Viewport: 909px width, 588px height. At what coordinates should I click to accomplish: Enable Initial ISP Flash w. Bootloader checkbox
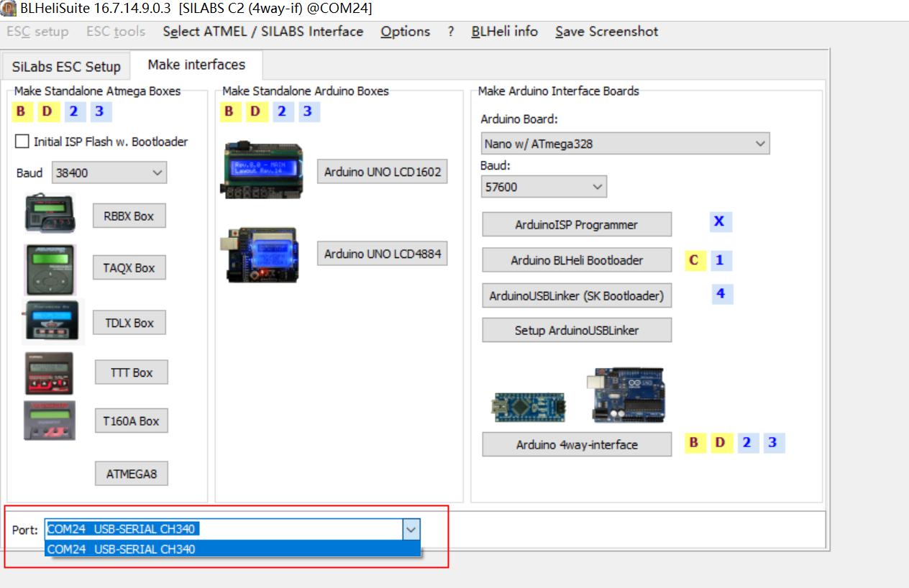coord(22,142)
